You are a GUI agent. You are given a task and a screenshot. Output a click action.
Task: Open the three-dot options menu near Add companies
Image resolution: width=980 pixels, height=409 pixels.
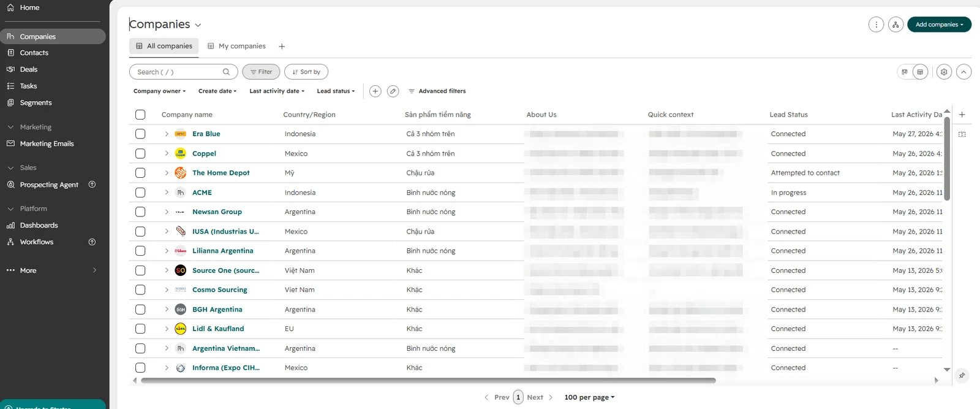pyautogui.click(x=876, y=25)
